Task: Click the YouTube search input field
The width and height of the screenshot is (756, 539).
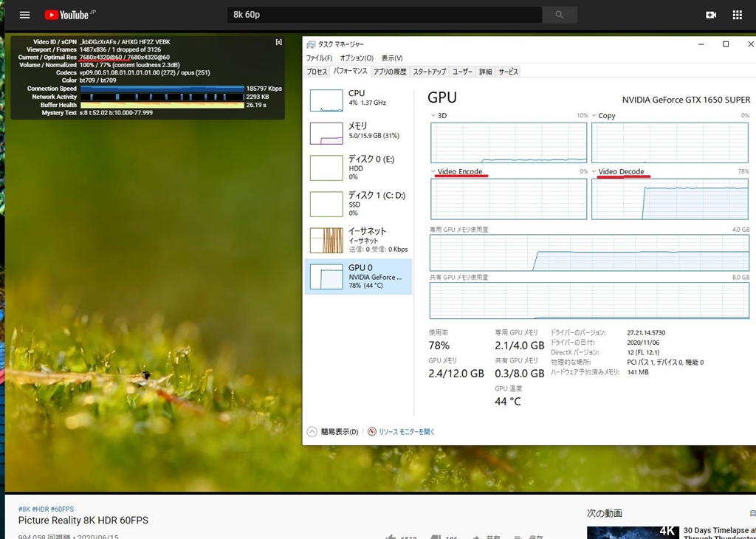Action: tap(385, 15)
